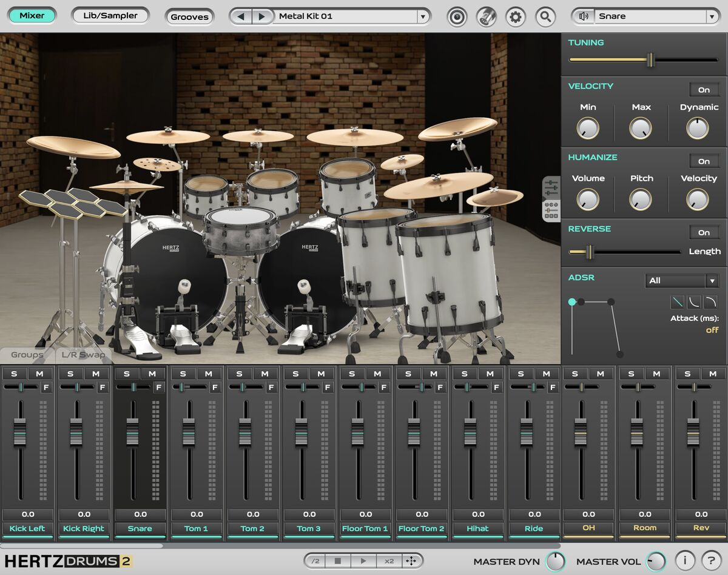Enable the Reverse On switch
The width and height of the screenshot is (728, 575).
704,232
